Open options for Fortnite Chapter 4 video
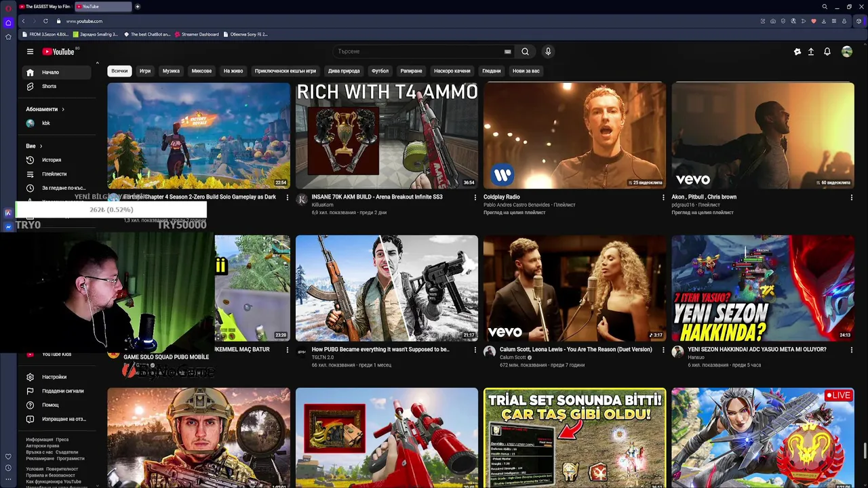 (x=287, y=197)
